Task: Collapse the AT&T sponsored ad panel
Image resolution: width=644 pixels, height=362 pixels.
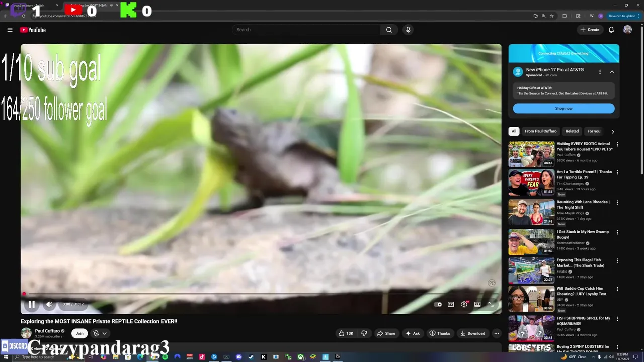Action: coord(612,72)
